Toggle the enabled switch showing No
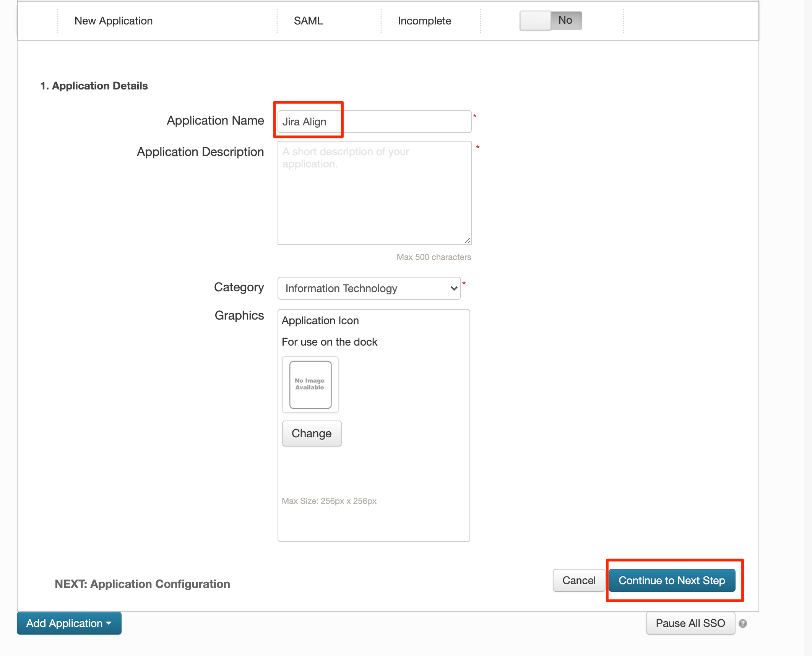The width and height of the screenshot is (812, 656). (x=551, y=20)
